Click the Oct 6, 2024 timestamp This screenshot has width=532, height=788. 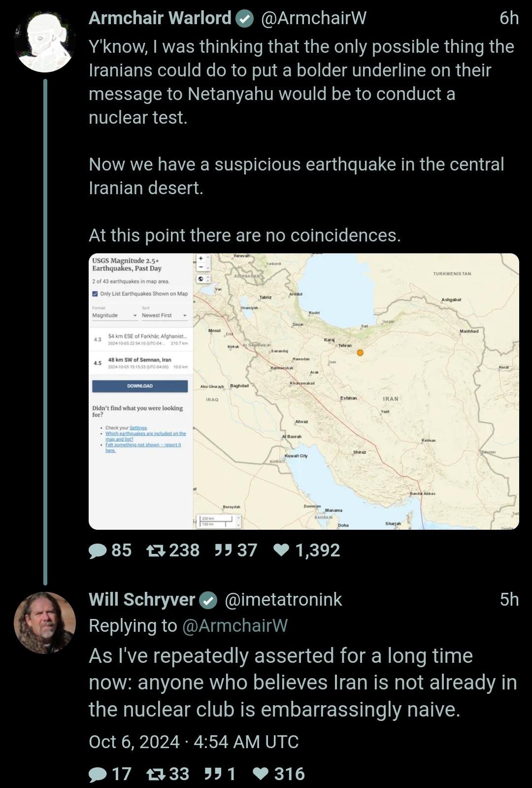194,742
